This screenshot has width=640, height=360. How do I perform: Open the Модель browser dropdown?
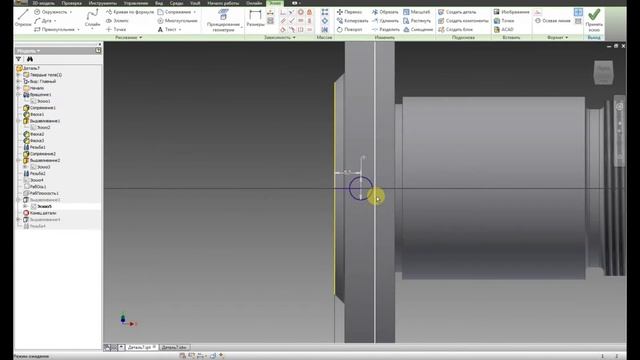28,51
